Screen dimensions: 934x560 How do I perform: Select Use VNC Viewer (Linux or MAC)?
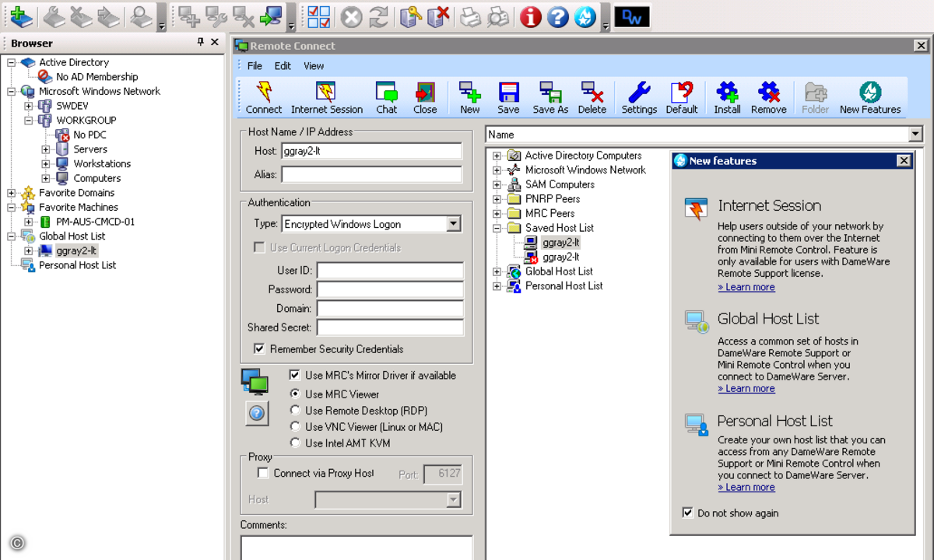click(x=295, y=427)
